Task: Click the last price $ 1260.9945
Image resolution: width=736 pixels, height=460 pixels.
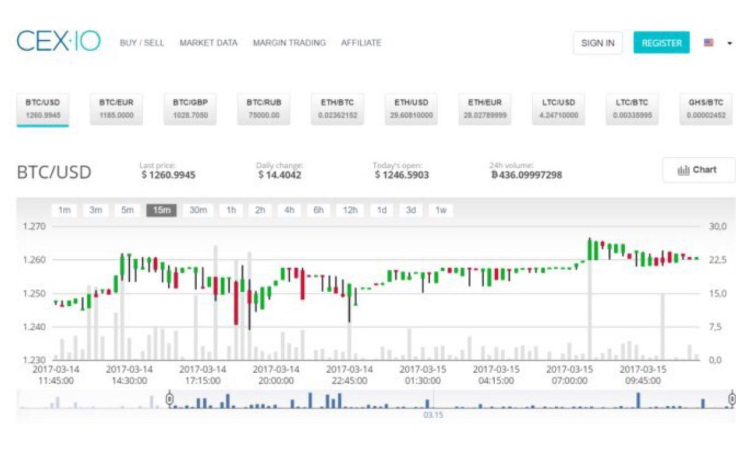Action: click(x=168, y=175)
